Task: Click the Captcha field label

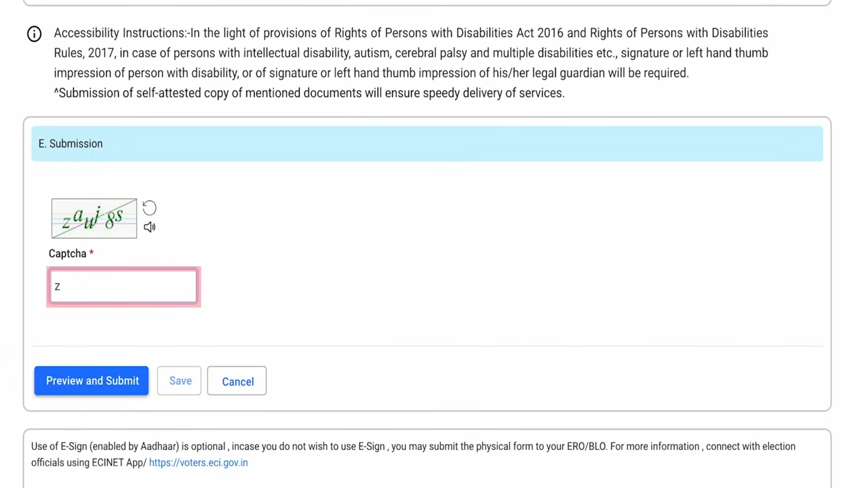Action: (67, 253)
